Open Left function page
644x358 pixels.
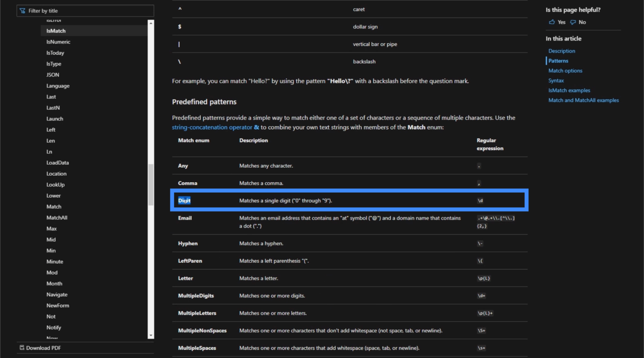click(51, 130)
